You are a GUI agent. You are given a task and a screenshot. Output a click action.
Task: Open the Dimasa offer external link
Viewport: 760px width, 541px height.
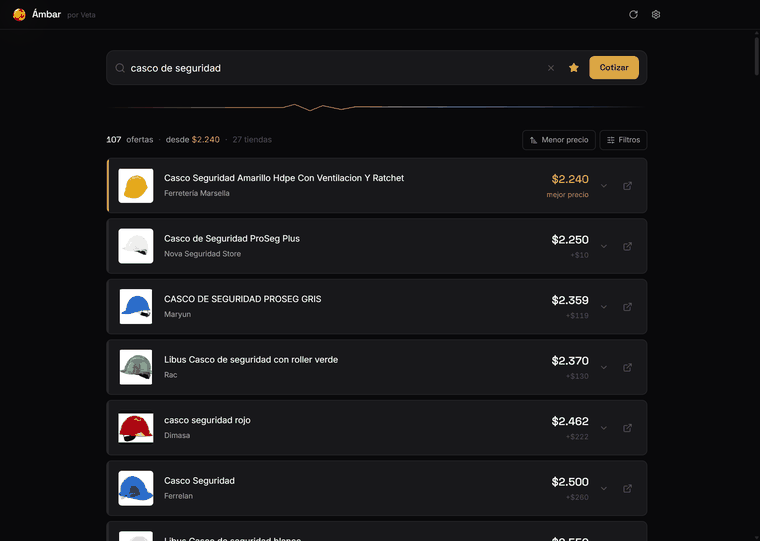tap(627, 428)
